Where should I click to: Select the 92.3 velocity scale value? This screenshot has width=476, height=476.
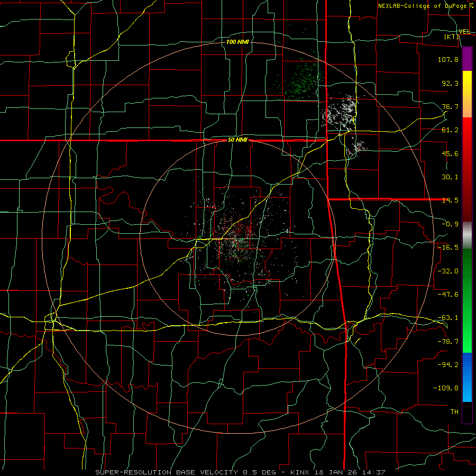tap(450, 83)
